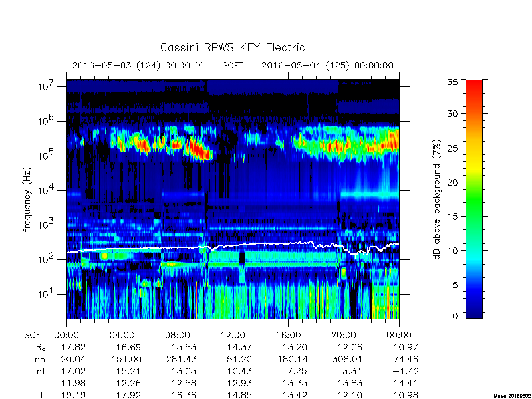The width and height of the screenshot is (532, 399).
Task: Click Rs value 17.82
Action: click(73, 347)
